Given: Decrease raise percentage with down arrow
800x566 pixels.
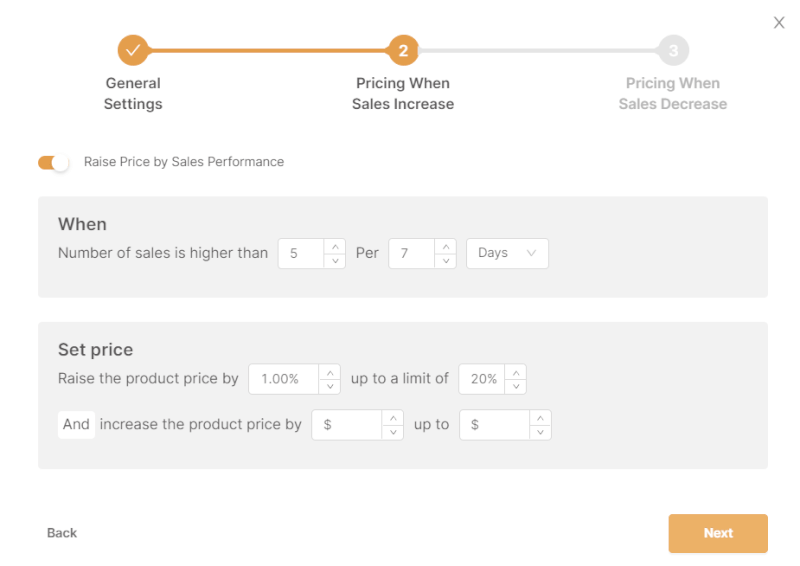Looking at the screenshot, I should [x=330, y=386].
